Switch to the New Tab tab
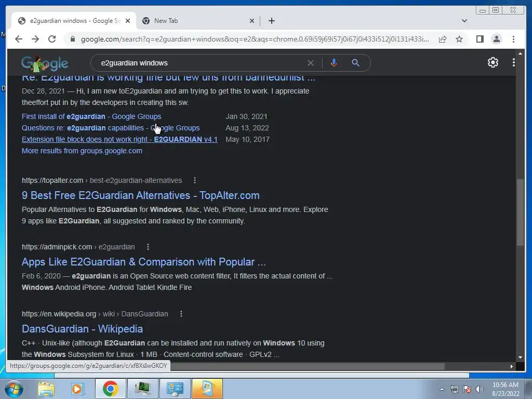 tap(198, 21)
